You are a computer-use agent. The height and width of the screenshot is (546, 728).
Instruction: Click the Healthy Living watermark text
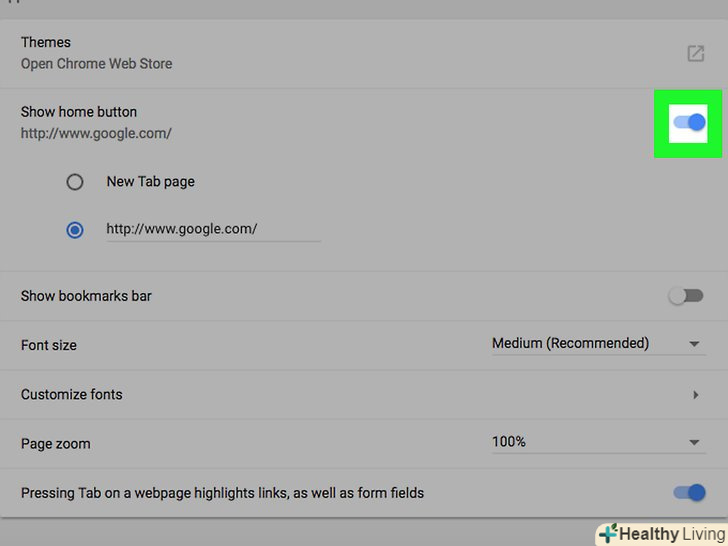coord(670,534)
